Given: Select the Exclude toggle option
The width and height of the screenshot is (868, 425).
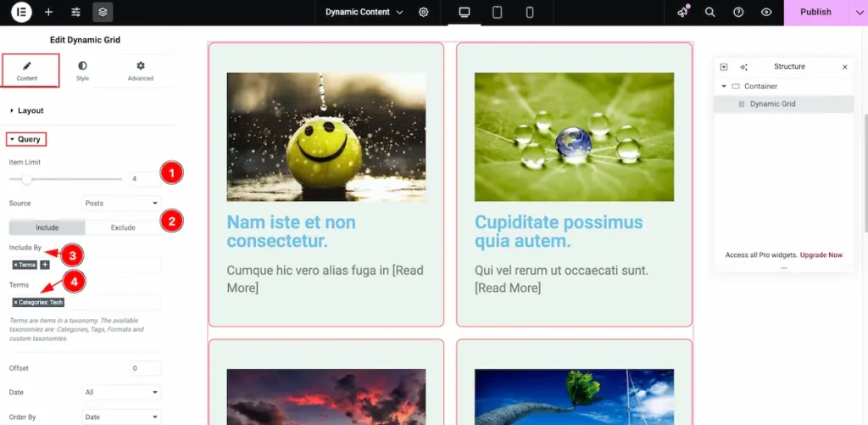Looking at the screenshot, I should click(x=123, y=227).
